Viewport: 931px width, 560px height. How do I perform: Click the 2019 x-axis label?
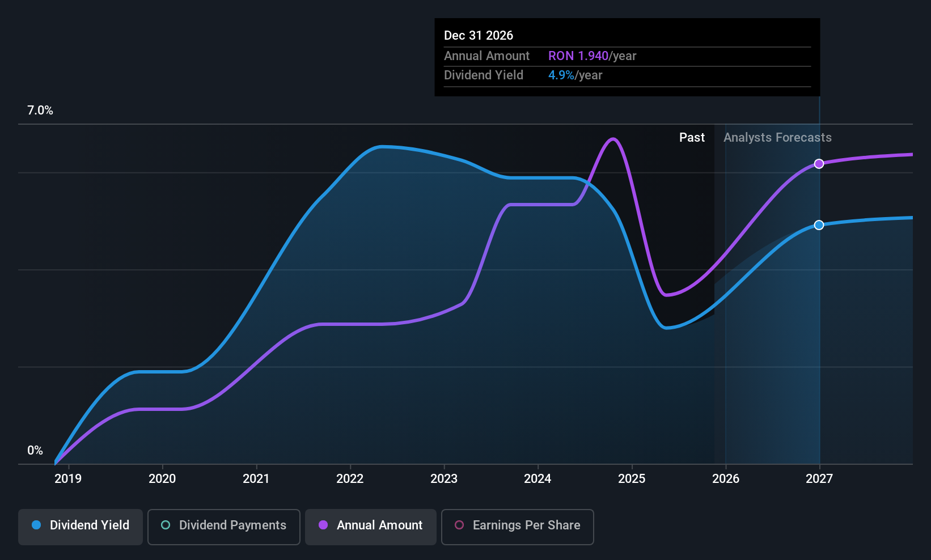(68, 479)
